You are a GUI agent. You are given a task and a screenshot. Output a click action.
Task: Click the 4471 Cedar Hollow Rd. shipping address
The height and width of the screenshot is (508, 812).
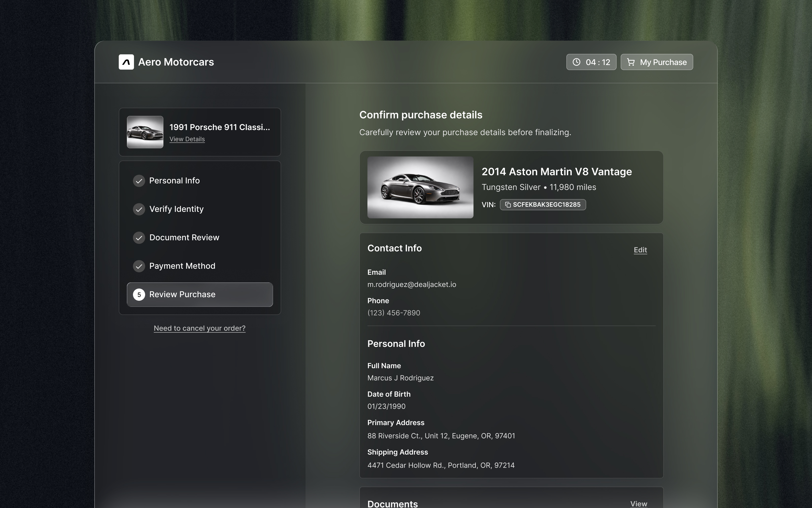[x=441, y=466]
